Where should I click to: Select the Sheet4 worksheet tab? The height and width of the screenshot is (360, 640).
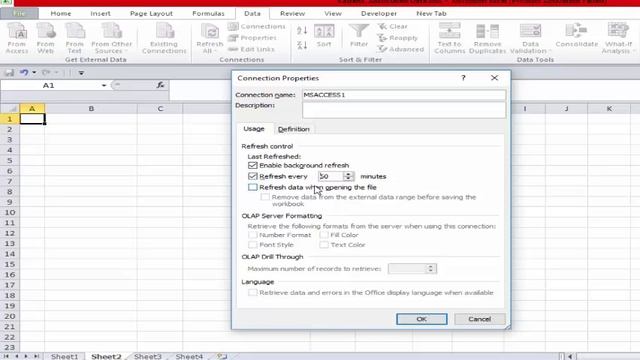(x=189, y=356)
